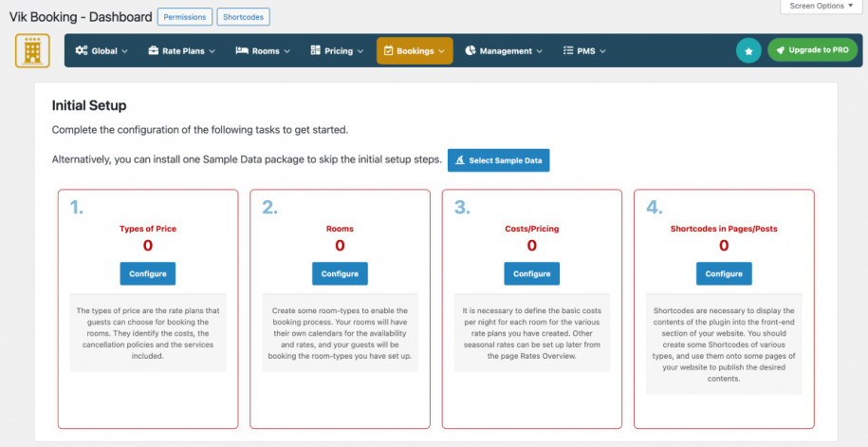Open the Pricing menu

point(337,51)
